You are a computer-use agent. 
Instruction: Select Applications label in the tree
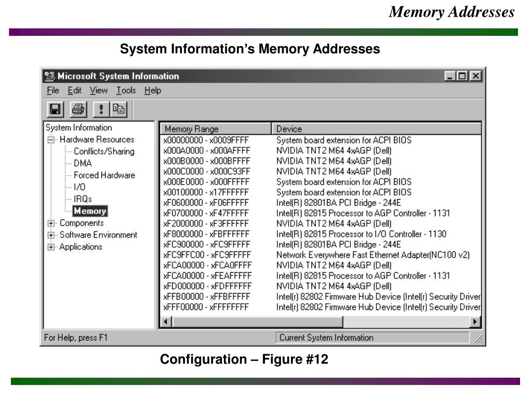point(81,247)
